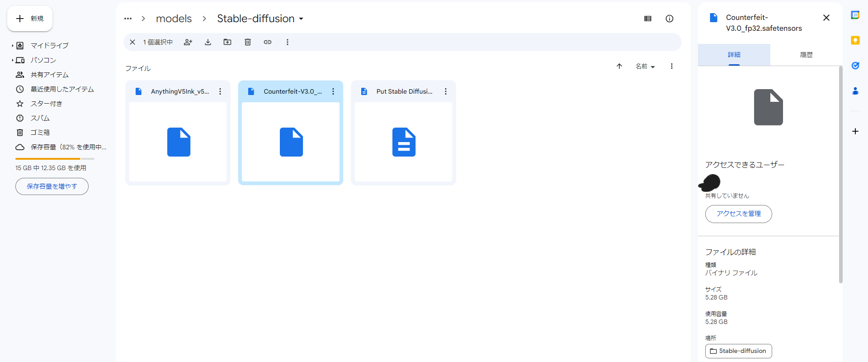Show hidden breadcrumb folders via ellipsis
868x362 pixels.
[x=128, y=19]
